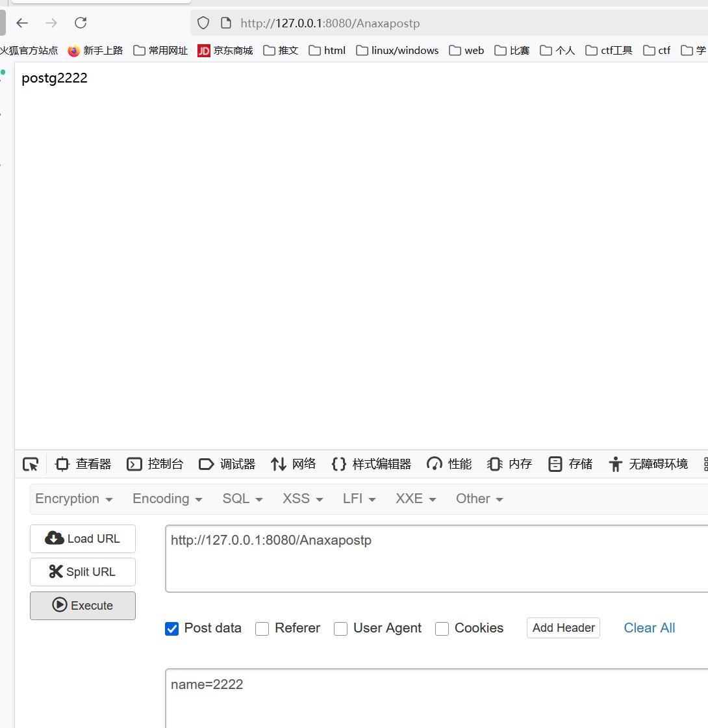Open the linux/windows bookmark folder

pos(397,50)
